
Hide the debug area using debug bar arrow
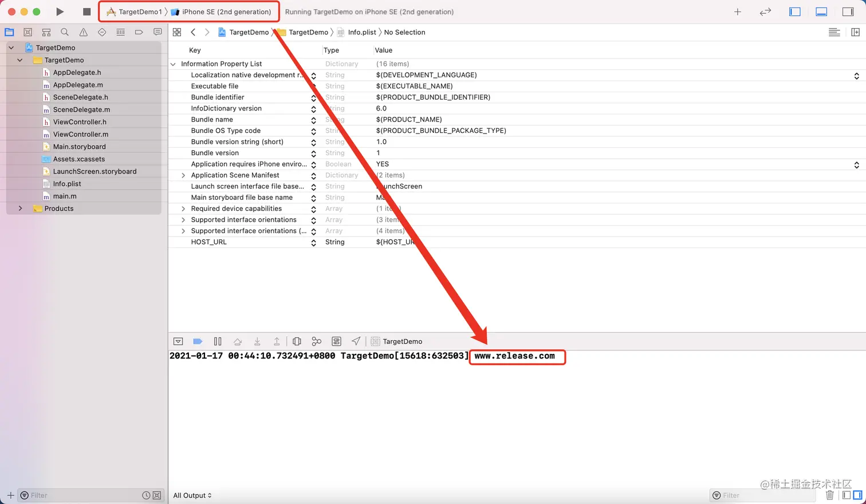pyautogui.click(x=178, y=341)
